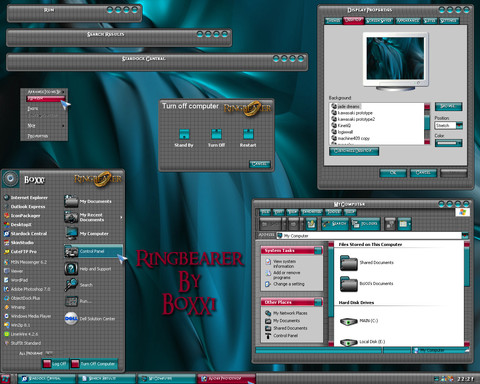Click the My Computer file pane vertical scrollbar
The width and height of the screenshot is (480, 384).
tap(467, 293)
